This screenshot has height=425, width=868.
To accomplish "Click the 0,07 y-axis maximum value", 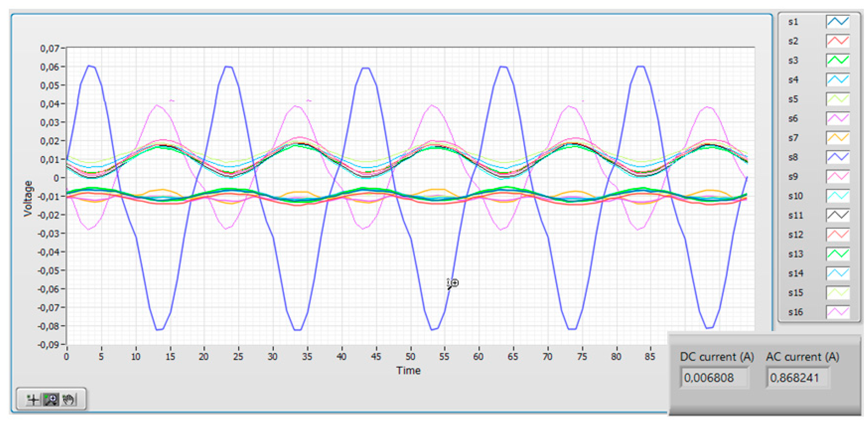I will pos(49,49).
